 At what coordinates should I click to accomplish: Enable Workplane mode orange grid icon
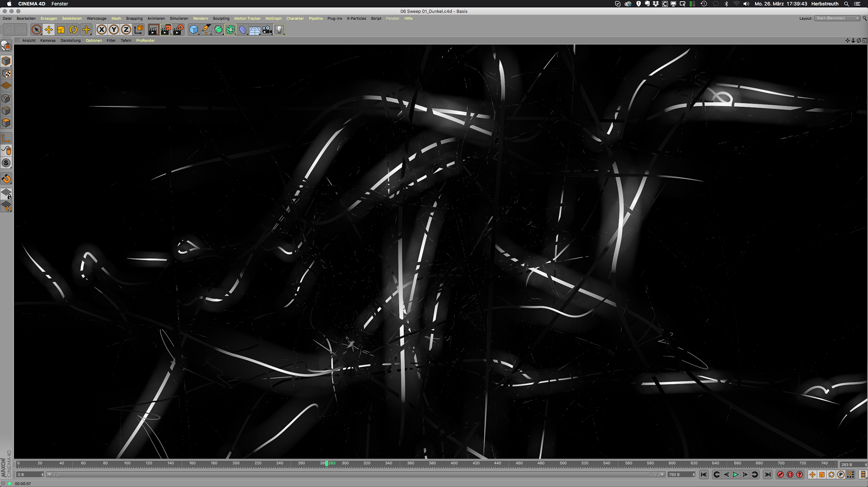(x=6, y=85)
